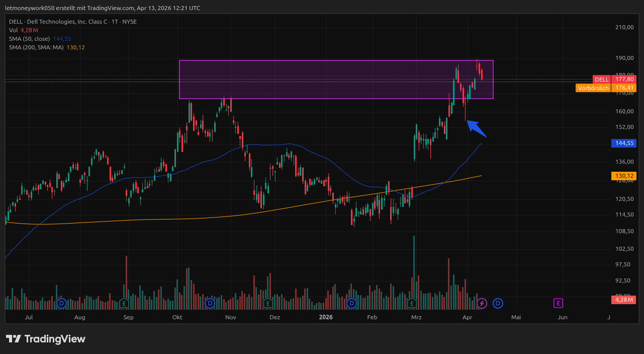
Task: Click the Aug label on the time axis
Action: point(79,317)
